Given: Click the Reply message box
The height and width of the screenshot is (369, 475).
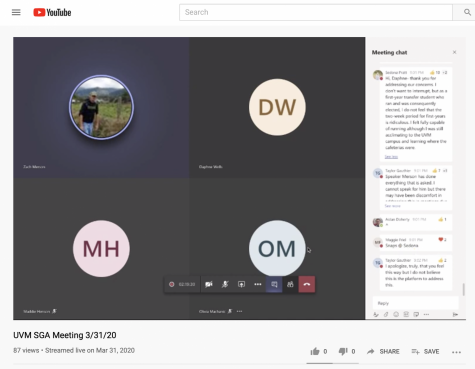Looking at the screenshot, I should [415, 303].
